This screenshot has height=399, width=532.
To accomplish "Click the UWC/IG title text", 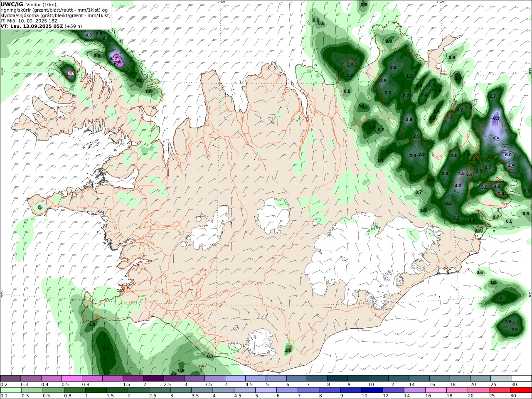I will tap(12, 4).
